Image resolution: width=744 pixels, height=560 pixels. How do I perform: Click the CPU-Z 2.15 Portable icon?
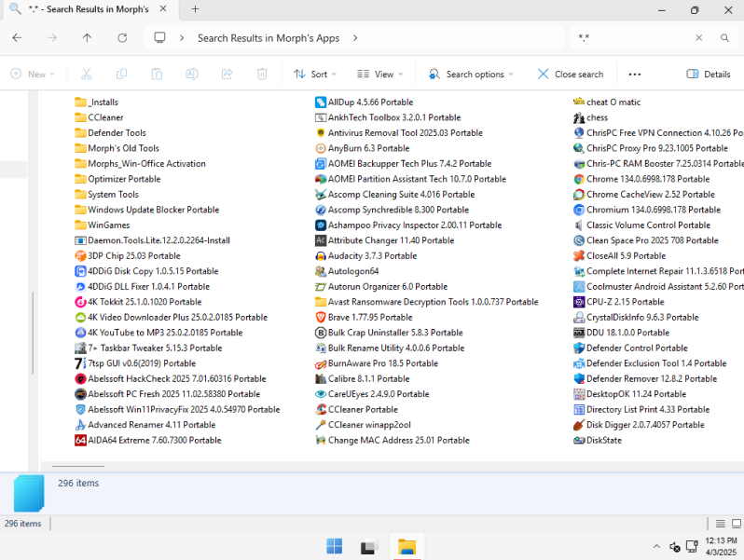pos(578,302)
